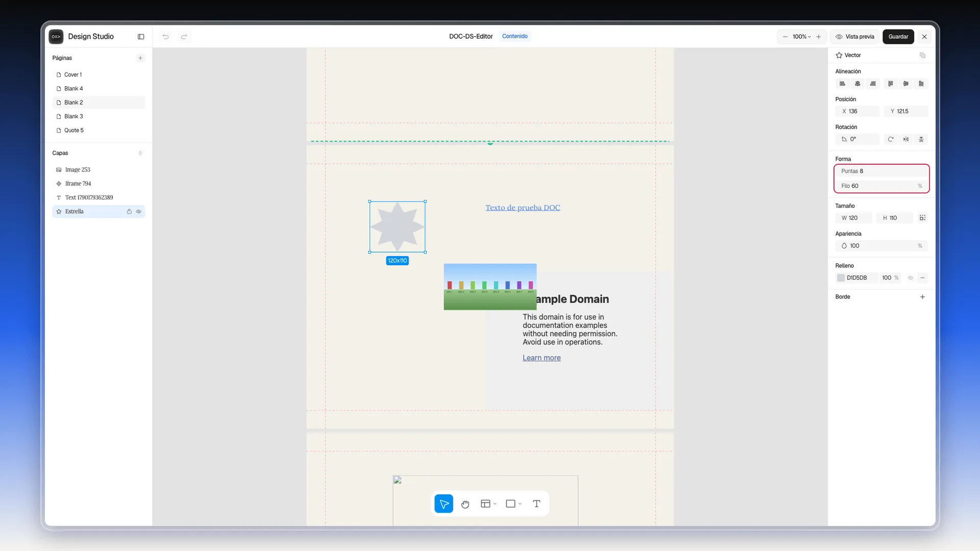This screenshot has width=980, height=551.
Task: Open the Blank 2 page
Action: pos(99,103)
